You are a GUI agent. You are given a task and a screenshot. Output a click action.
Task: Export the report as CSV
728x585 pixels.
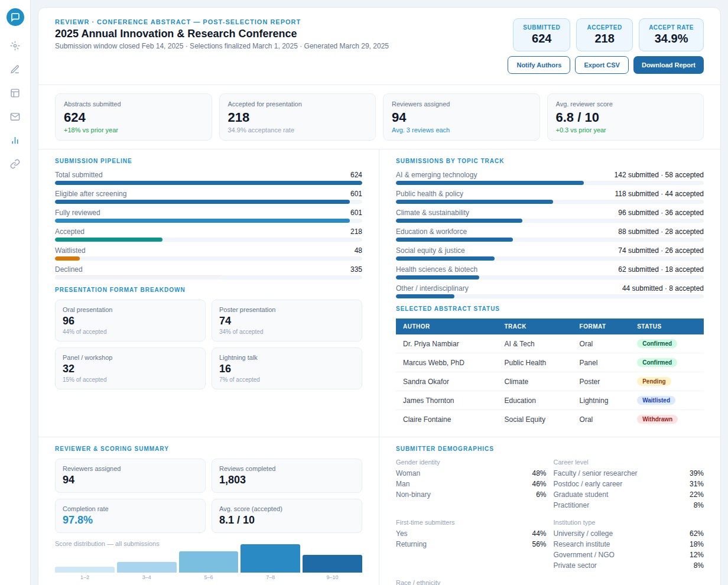point(602,65)
